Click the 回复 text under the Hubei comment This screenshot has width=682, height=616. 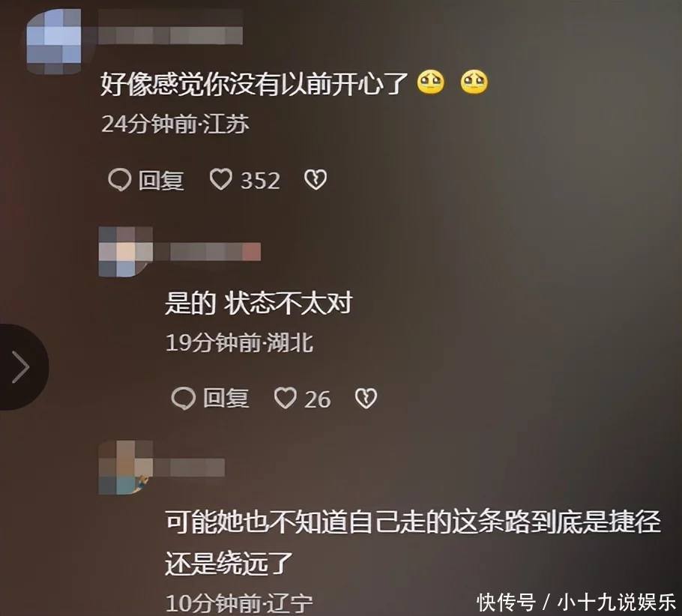tap(226, 399)
